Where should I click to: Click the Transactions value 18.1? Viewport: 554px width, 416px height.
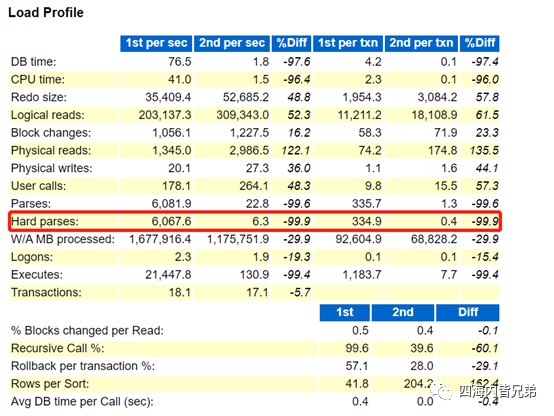pos(179,293)
